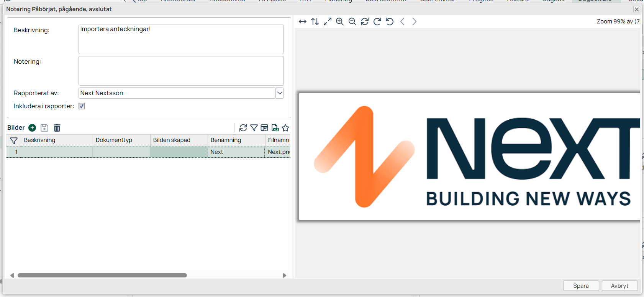Open the filter in the Bilder toolbar

coord(254,128)
